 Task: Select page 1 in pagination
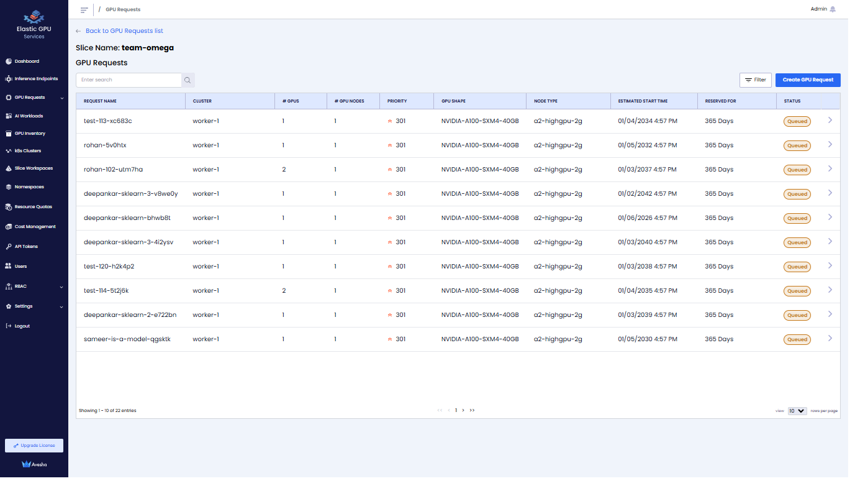[456, 411]
